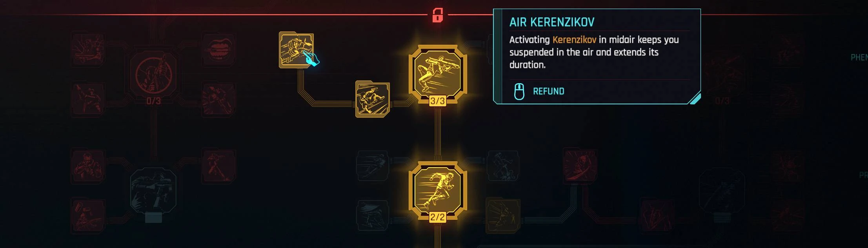The width and height of the screenshot is (868, 248).
Task: Click the red padlock icon on the top line
Action: (438, 15)
